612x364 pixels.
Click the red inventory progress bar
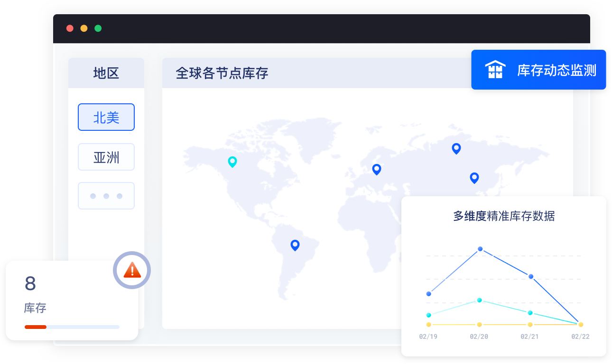click(x=36, y=327)
